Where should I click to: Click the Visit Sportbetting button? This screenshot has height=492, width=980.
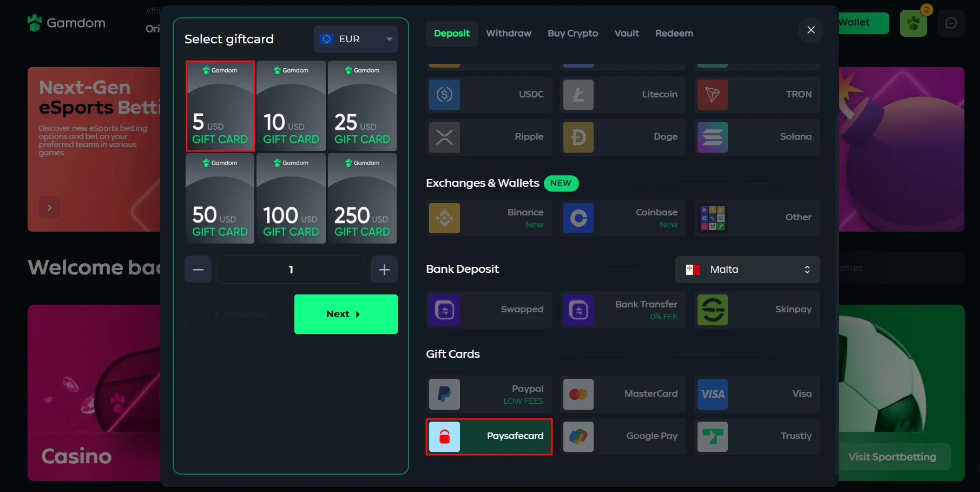tap(892, 457)
